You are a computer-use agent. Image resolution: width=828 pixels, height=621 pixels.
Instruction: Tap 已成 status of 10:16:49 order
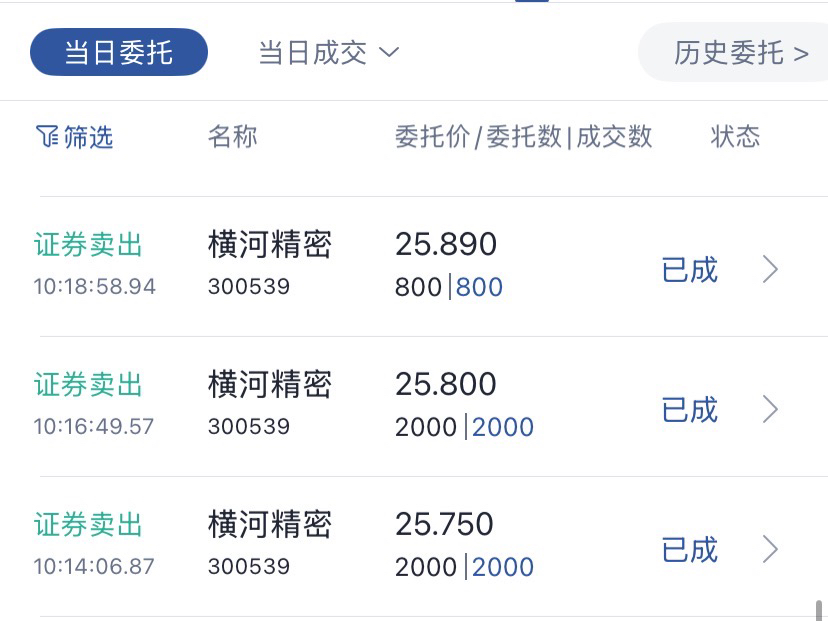coord(690,410)
